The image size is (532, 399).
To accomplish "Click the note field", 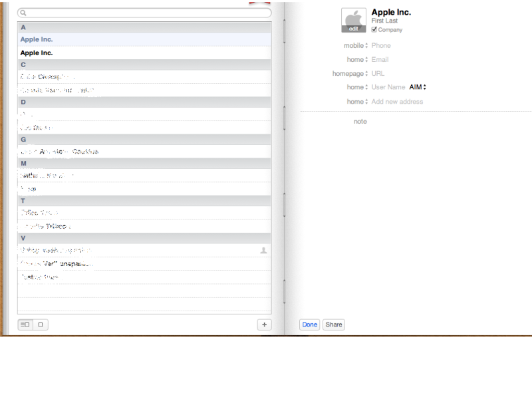I will point(360,122).
